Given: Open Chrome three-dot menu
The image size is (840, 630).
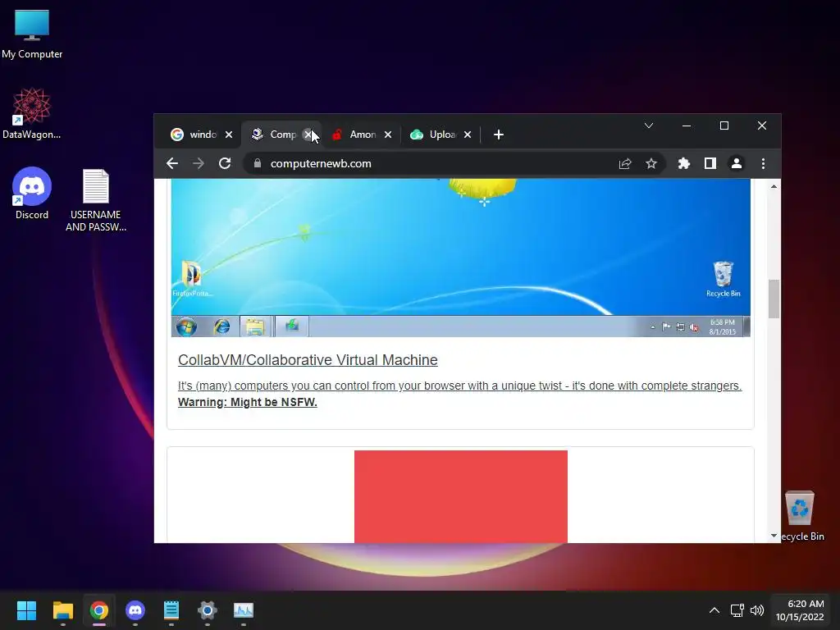Looking at the screenshot, I should (764, 163).
